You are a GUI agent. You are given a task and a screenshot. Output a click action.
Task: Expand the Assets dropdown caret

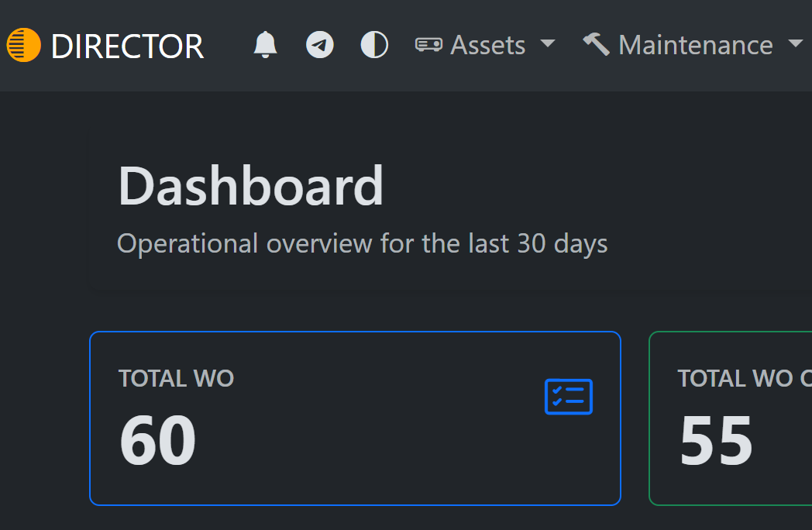547,43
